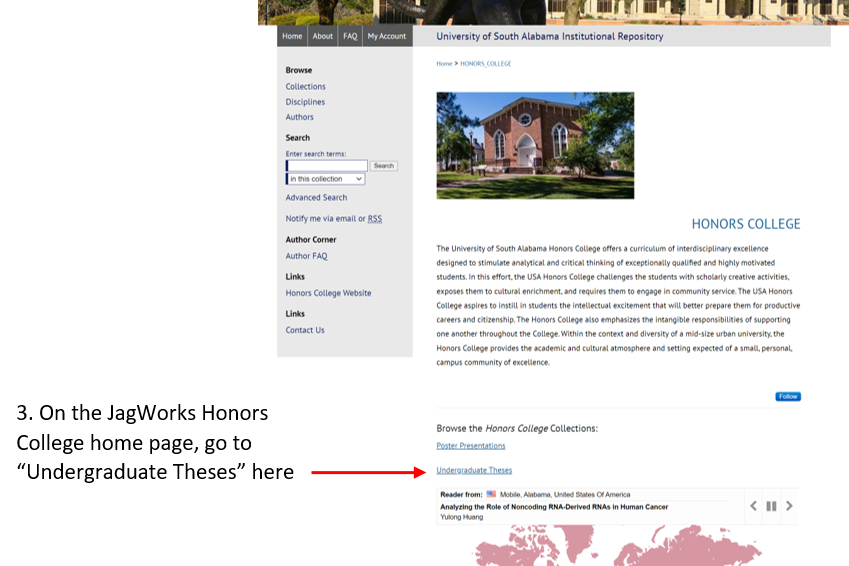The height and width of the screenshot is (566, 849).
Task: Switch to the FAQ tab
Action: tap(350, 36)
